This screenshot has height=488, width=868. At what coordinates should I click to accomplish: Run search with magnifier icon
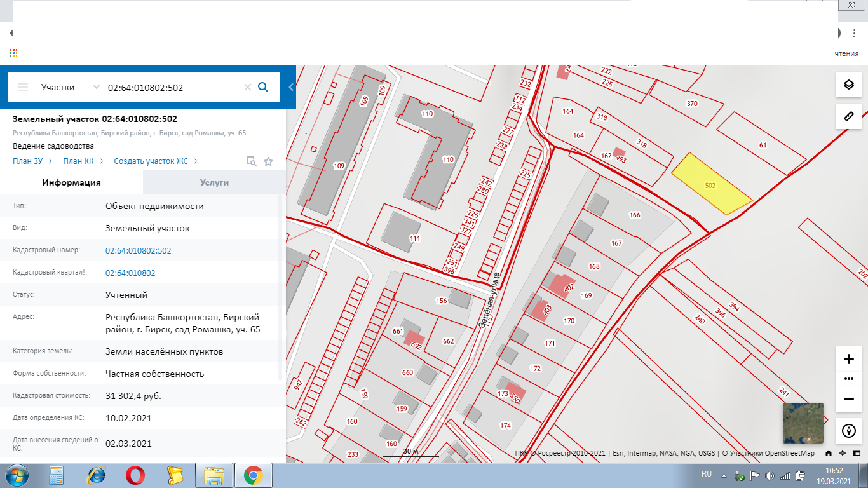coord(263,87)
